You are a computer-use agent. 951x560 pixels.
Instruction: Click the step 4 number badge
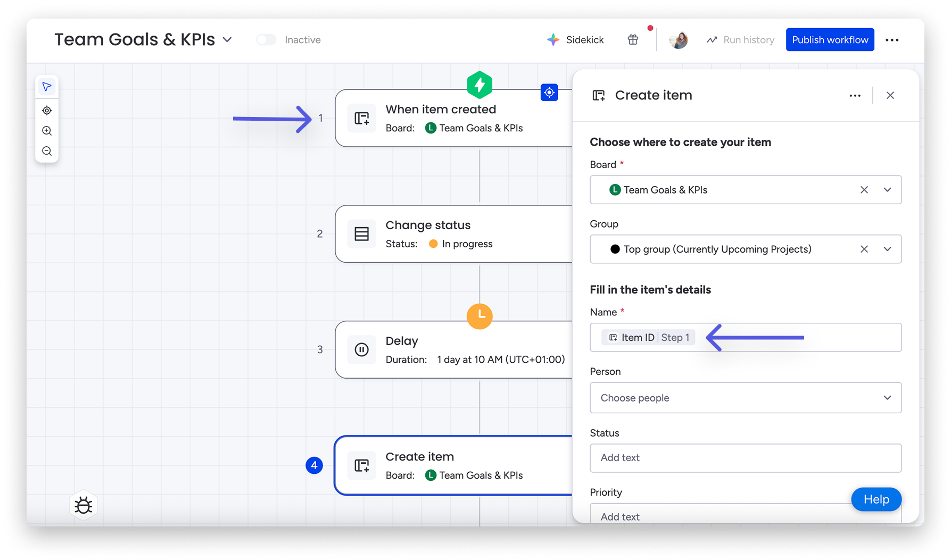(314, 465)
